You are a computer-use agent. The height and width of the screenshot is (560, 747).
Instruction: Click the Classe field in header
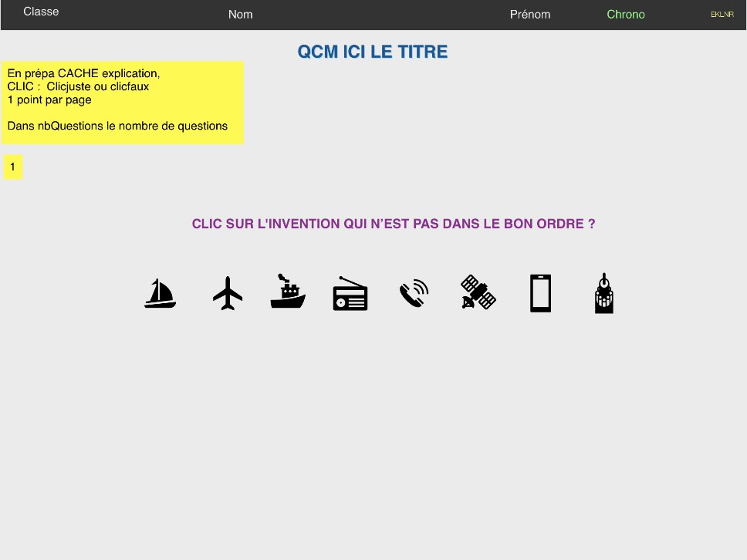point(41,12)
